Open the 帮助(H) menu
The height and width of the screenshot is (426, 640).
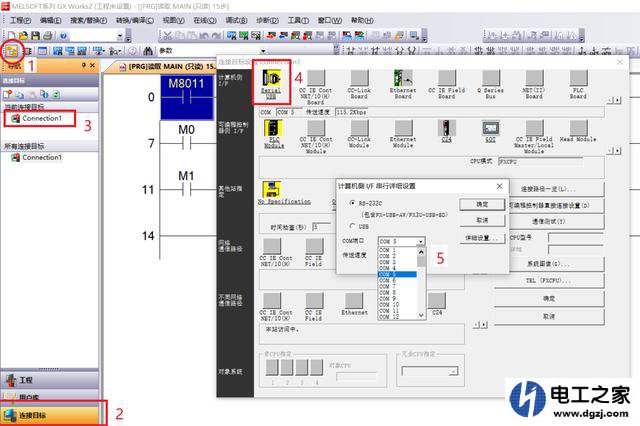pos(362,20)
